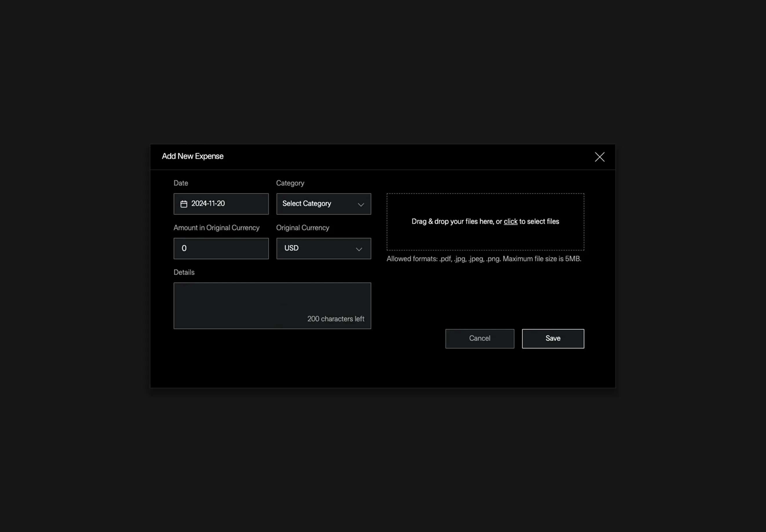Close the Add New Expense dialog
The image size is (766, 532).
click(599, 157)
